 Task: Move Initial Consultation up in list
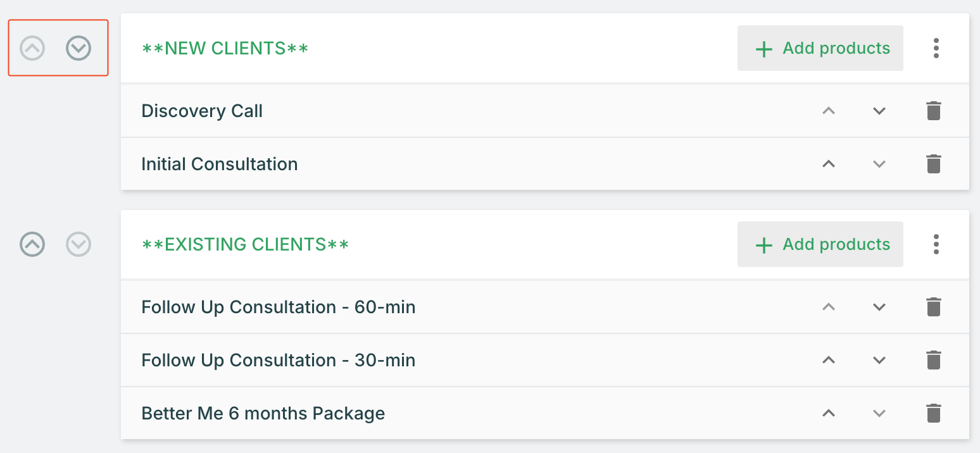(x=828, y=164)
